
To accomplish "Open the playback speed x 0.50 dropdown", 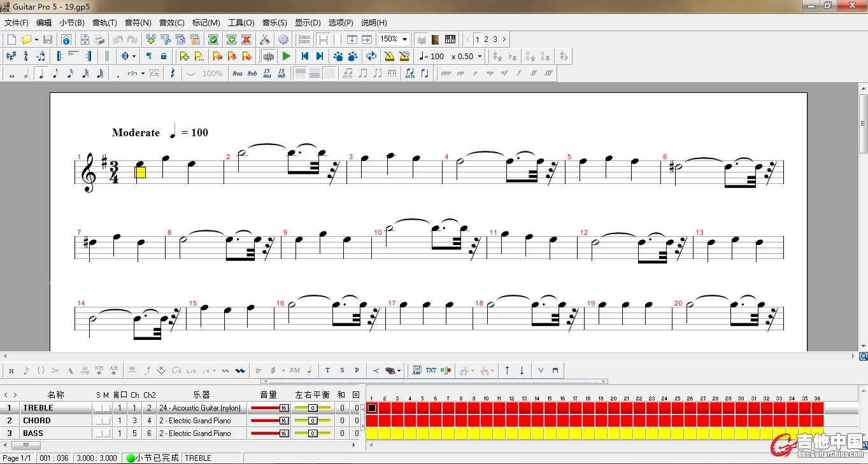I will [480, 56].
